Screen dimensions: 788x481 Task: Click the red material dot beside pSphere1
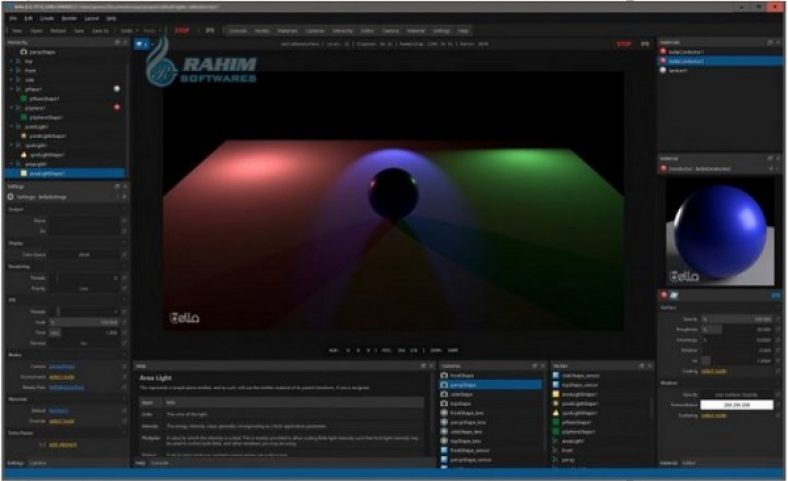pos(117,108)
